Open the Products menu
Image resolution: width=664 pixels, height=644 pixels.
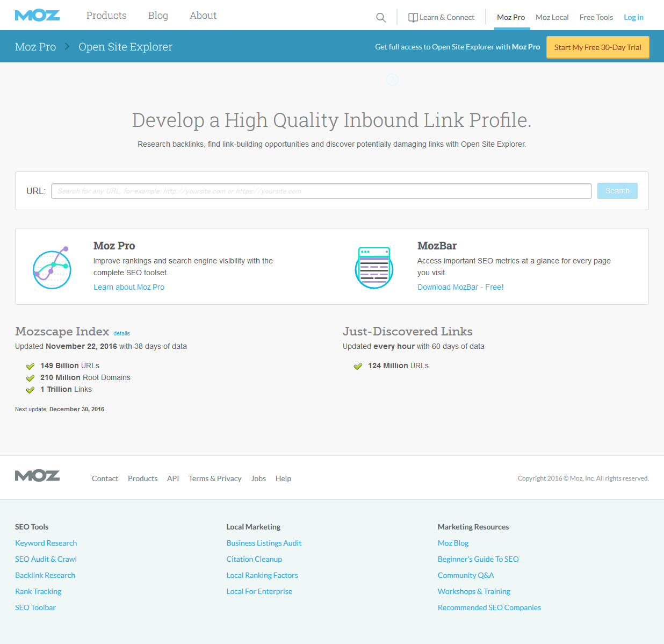point(106,16)
